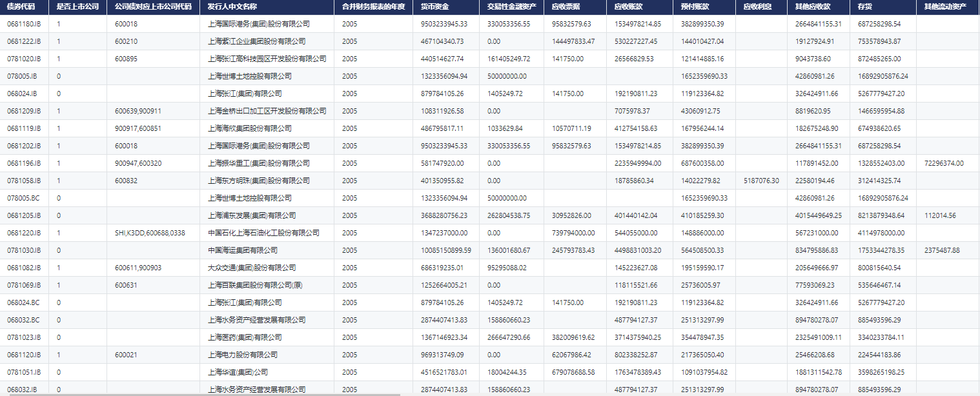The image size is (980, 396).
Task: Click the 公司债对应上市公司代码 column header
Action: pyautogui.click(x=153, y=6)
